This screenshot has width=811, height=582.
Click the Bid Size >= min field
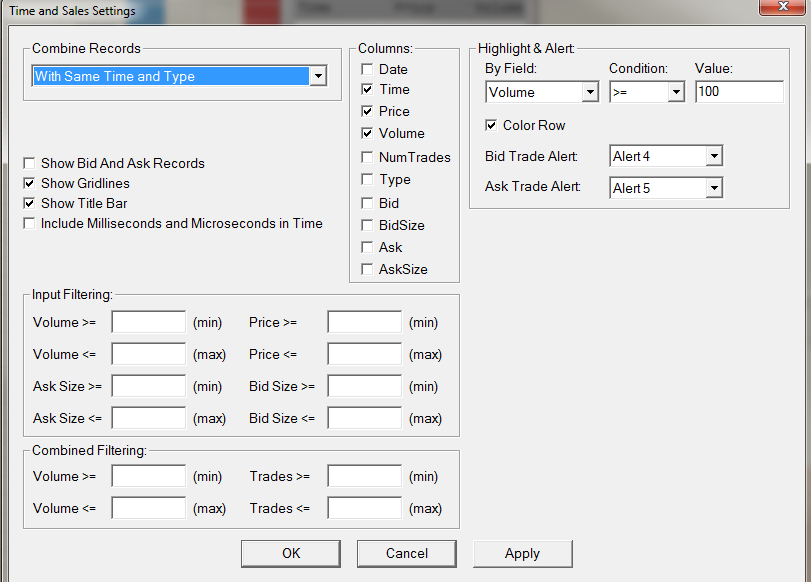click(x=365, y=386)
